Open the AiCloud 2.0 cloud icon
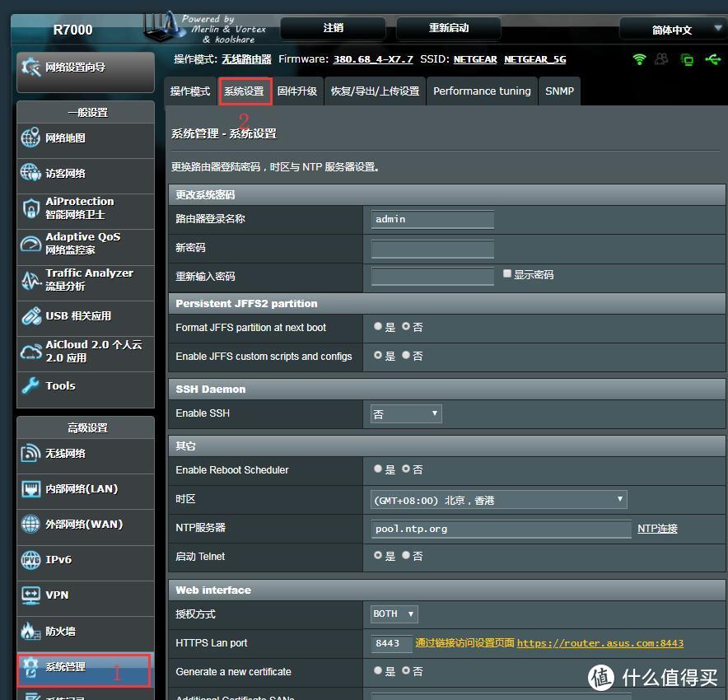The width and height of the screenshot is (728, 700). [x=30, y=352]
